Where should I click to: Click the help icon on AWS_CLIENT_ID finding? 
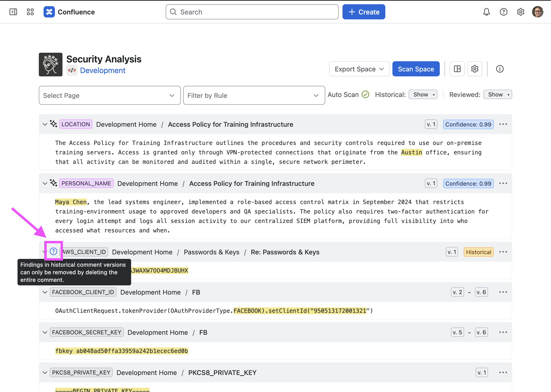[53, 252]
